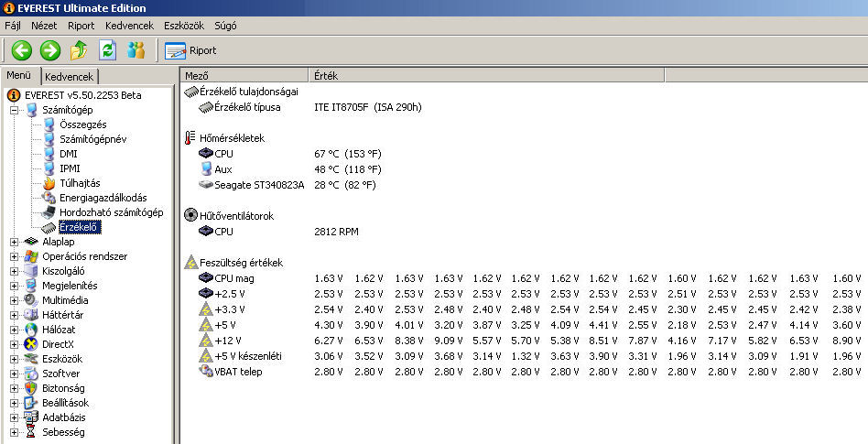
Task: Expand the Multimédia tree node
Action: [14, 300]
